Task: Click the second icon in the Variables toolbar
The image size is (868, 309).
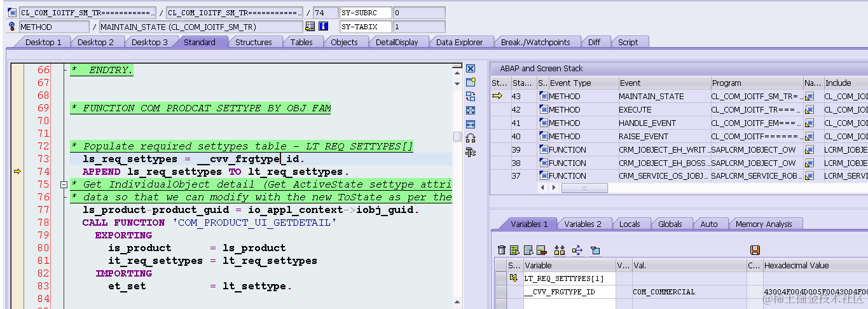Action: [515, 251]
